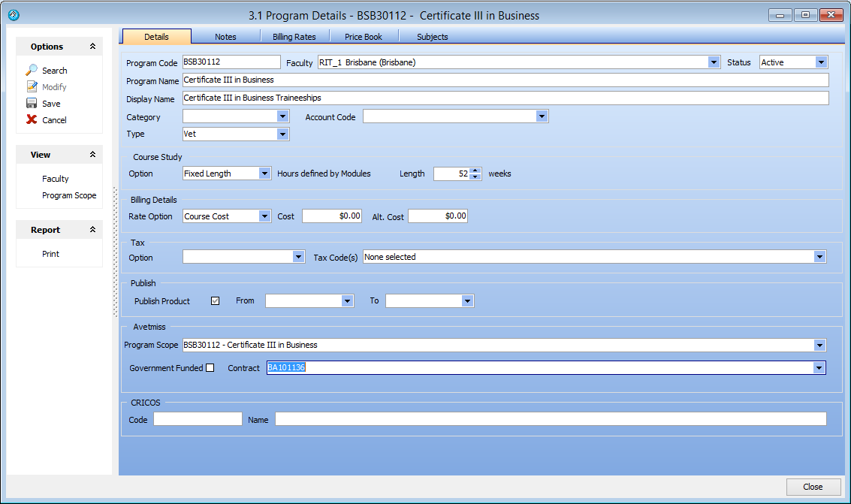
Task: Click the Search magnifier icon
Action: (32, 70)
